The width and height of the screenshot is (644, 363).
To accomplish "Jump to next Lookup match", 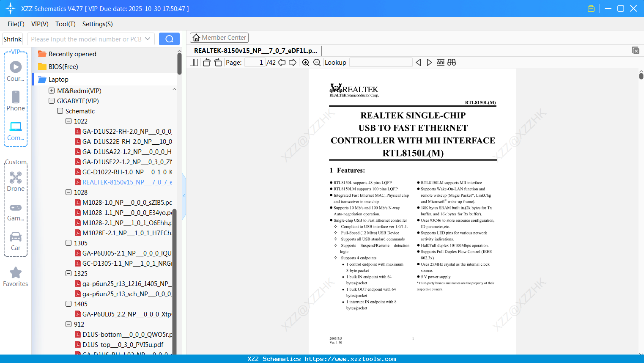I will point(429,63).
